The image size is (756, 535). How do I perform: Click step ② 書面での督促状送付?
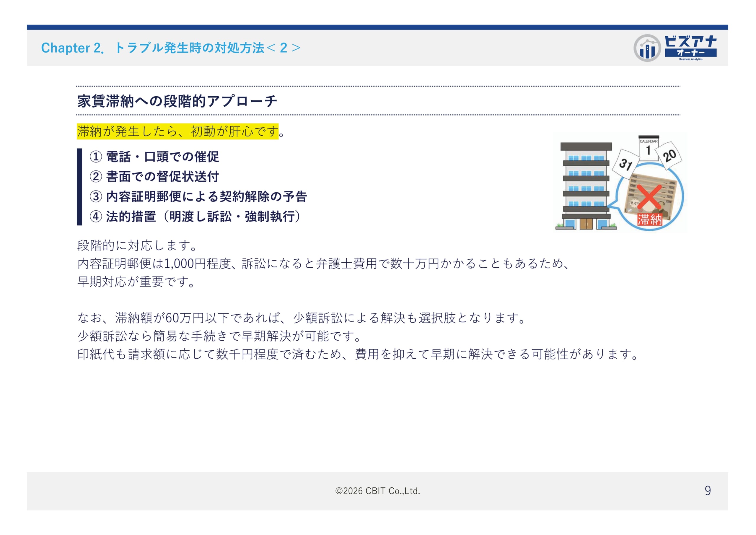(154, 177)
